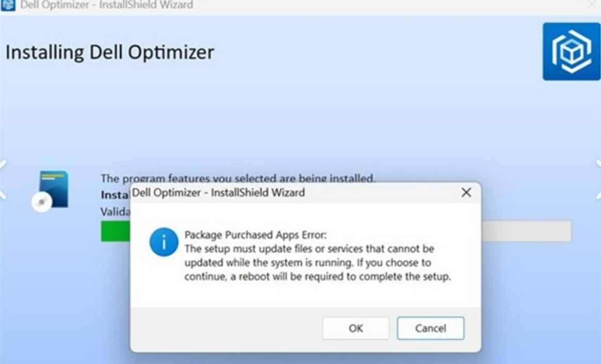Click the green filled progress bar section
The image size is (601, 364).
coord(116,231)
